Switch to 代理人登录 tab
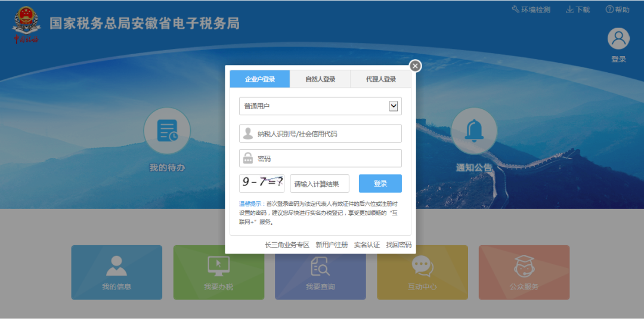The image size is (644, 321). tap(380, 79)
